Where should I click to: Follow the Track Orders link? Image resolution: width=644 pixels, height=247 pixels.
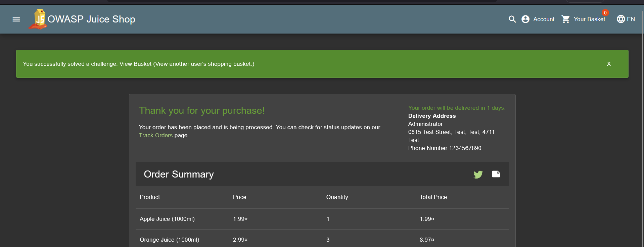pyautogui.click(x=156, y=135)
